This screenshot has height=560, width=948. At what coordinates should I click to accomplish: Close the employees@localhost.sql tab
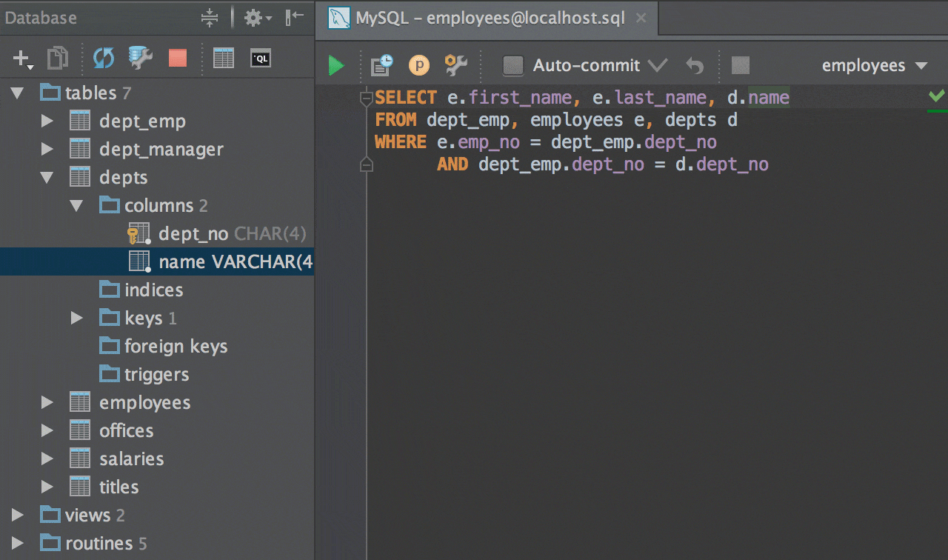(641, 18)
